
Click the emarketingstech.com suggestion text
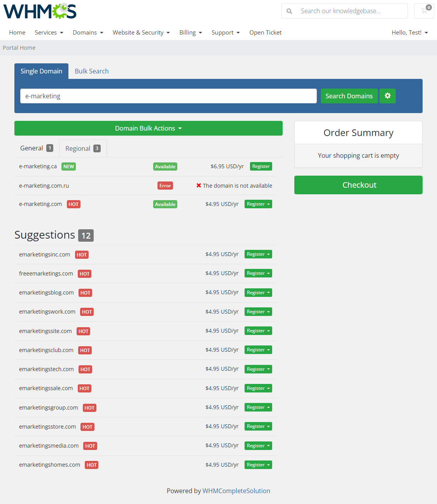click(46, 369)
